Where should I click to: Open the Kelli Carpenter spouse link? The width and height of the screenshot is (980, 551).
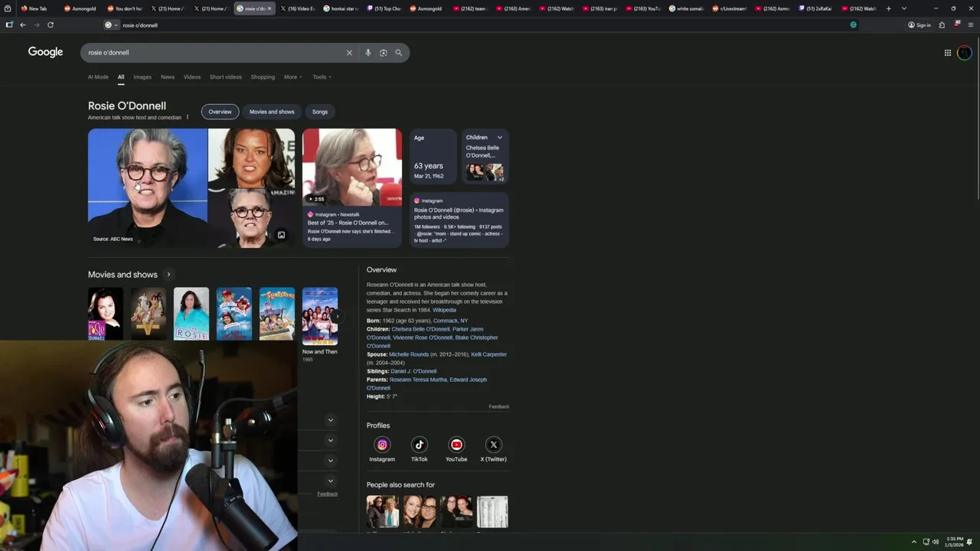coord(488,354)
